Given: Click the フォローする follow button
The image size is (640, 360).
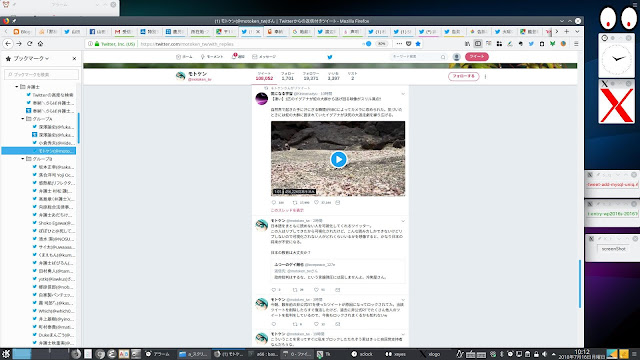Looking at the screenshot, I should pos(463,76).
